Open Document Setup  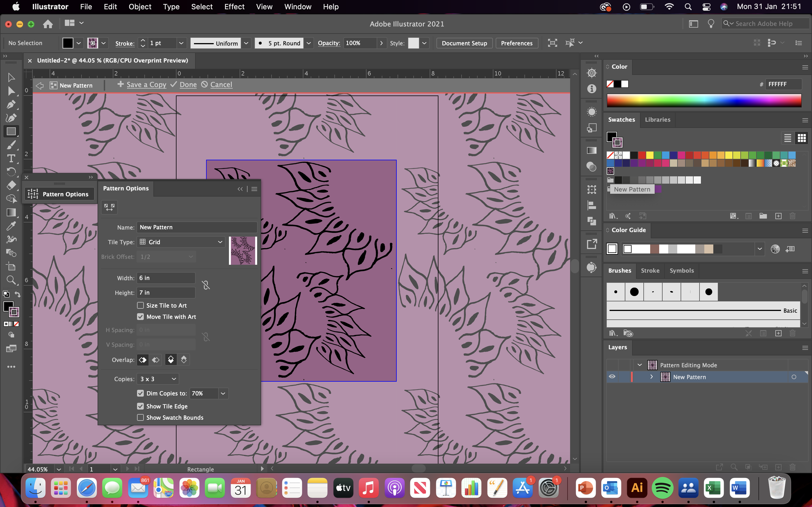[464, 43]
